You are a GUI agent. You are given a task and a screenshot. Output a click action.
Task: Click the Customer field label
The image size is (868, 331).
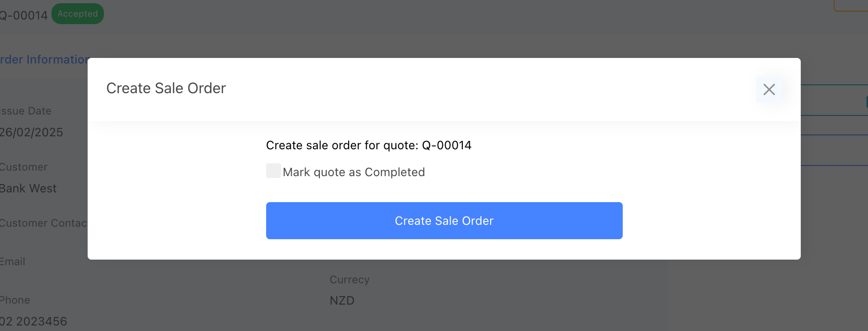tap(24, 167)
